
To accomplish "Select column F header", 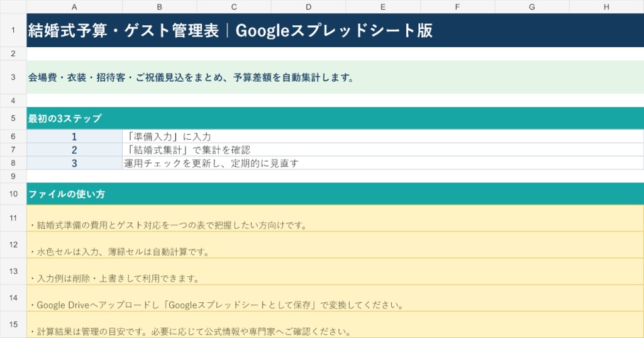I will pyautogui.click(x=458, y=6).
